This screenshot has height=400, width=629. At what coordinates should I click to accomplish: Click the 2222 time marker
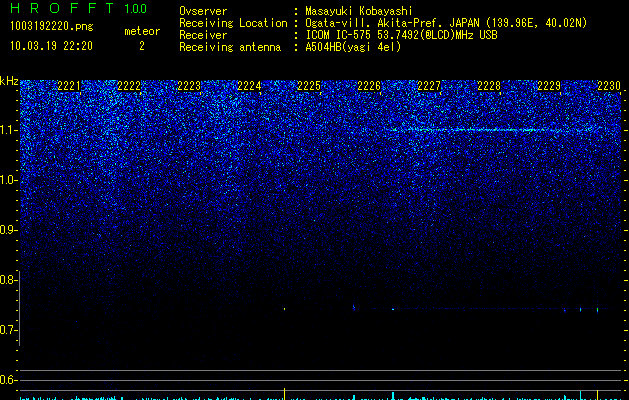click(129, 86)
